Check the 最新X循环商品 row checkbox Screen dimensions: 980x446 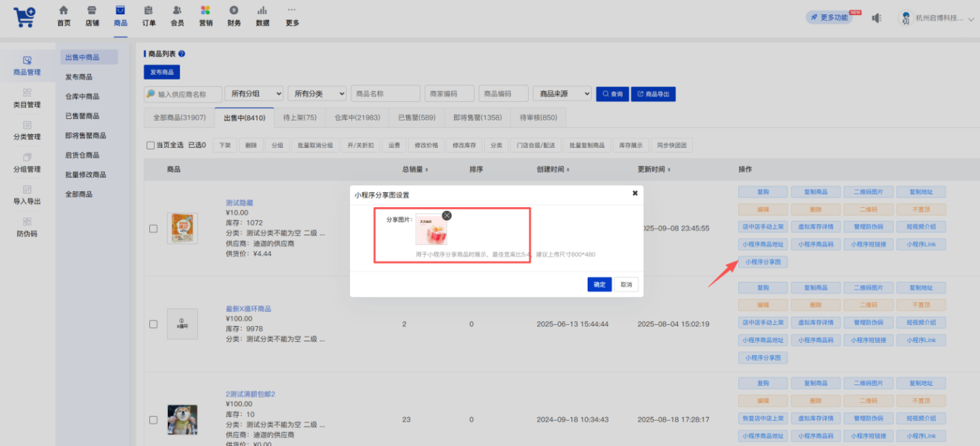click(x=153, y=324)
